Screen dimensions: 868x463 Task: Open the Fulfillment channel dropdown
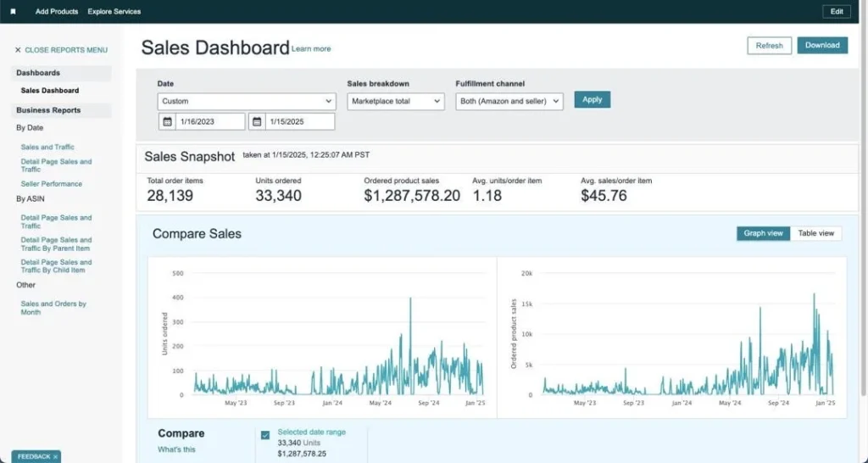[x=509, y=101]
